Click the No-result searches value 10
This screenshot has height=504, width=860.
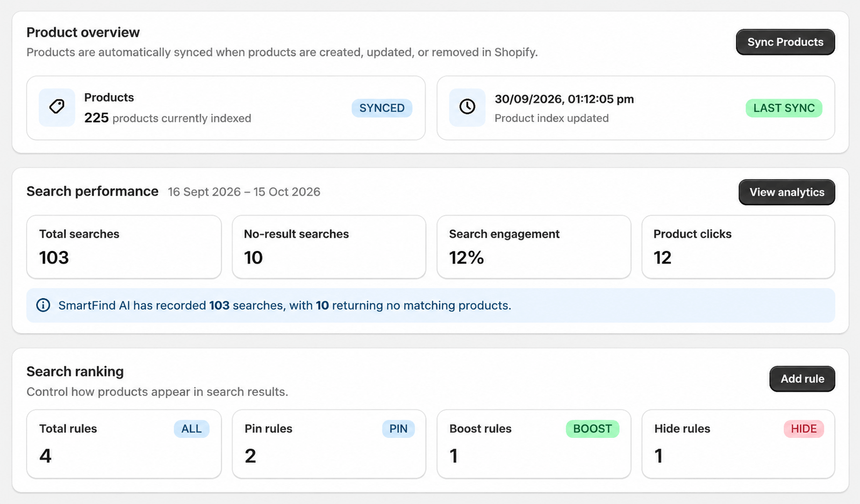(254, 258)
